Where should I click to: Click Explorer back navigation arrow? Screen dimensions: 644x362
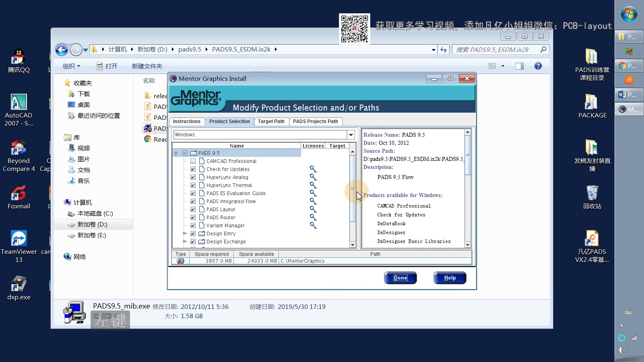tap(62, 50)
